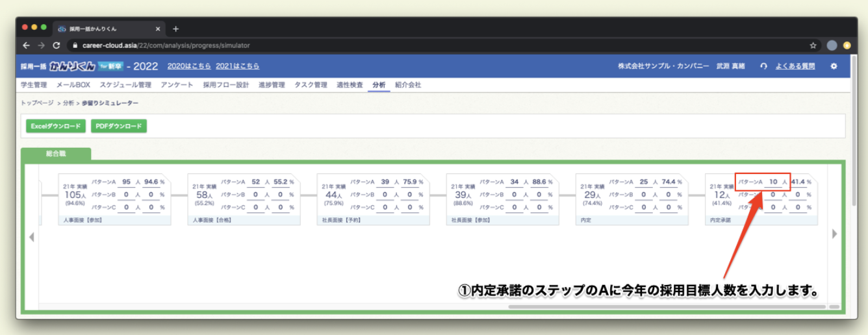Click the Excelダウンロード button
Screen dimensions: 868x335
tap(55, 126)
